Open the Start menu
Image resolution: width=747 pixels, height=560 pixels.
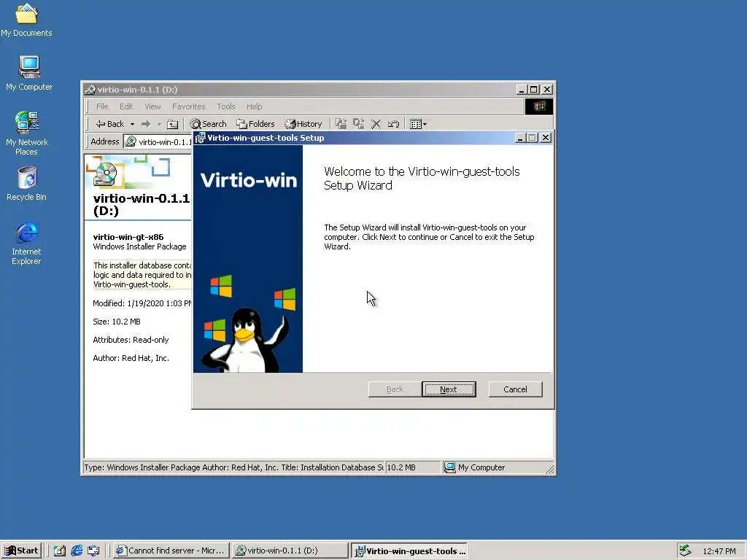(x=21, y=551)
